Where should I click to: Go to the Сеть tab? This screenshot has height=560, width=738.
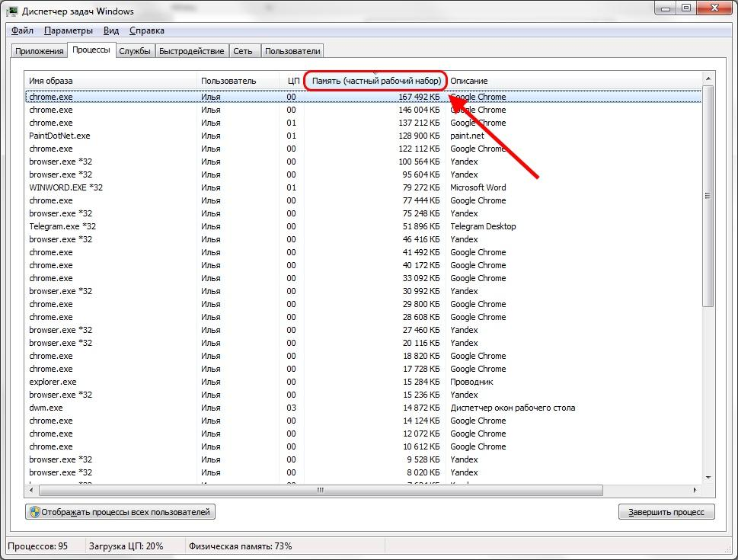pos(243,51)
